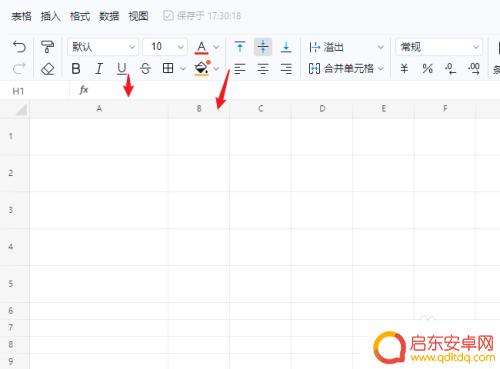The image size is (500, 369).
Task: Center text horizontally
Action: (263, 69)
